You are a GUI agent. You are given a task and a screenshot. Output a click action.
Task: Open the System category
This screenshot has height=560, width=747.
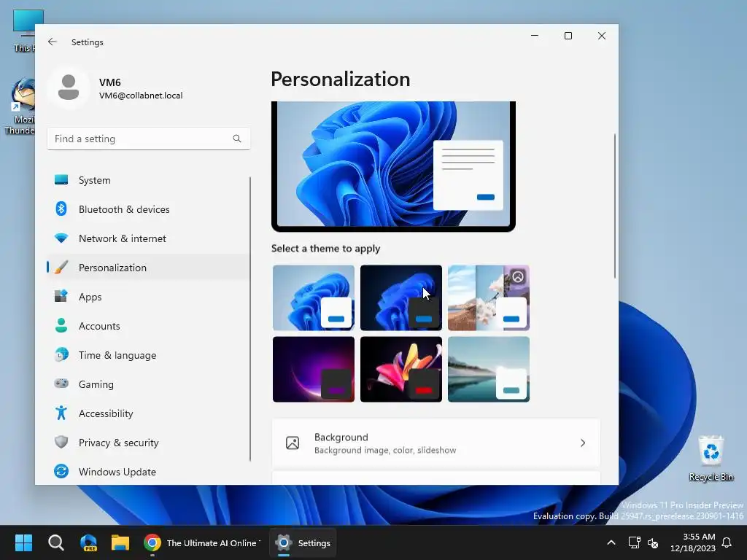tap(148, 180)
